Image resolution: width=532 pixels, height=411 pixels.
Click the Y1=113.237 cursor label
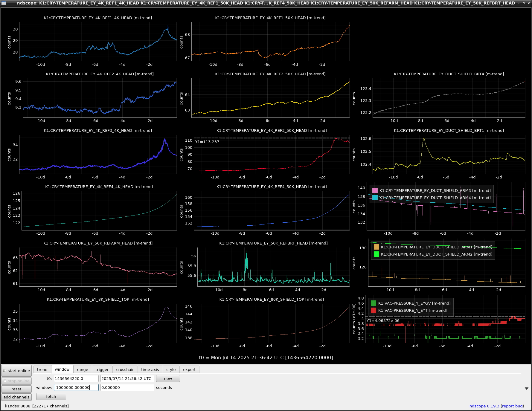[x=207, y=142]
